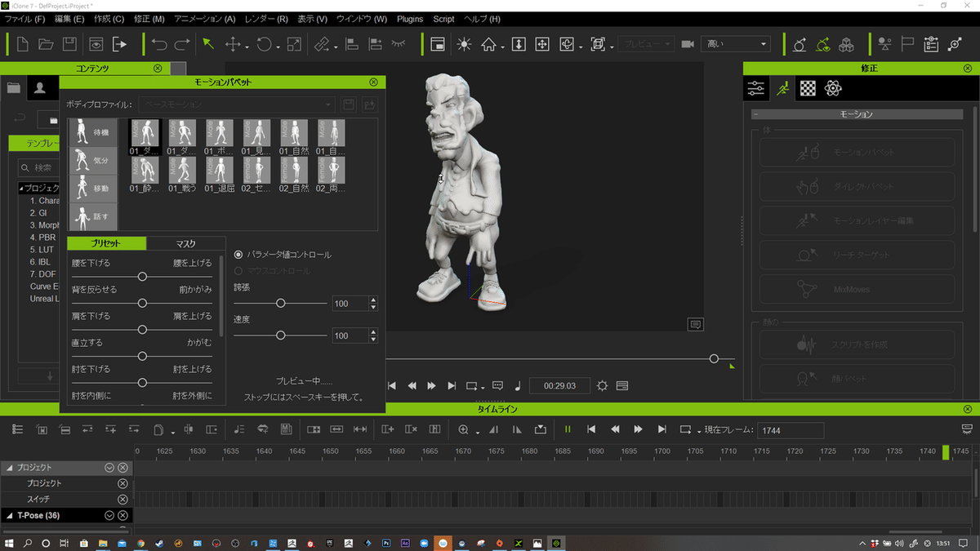Click the atom Physics tab icon
This screenshot has height=551, width=980.
tap(833, 88)
